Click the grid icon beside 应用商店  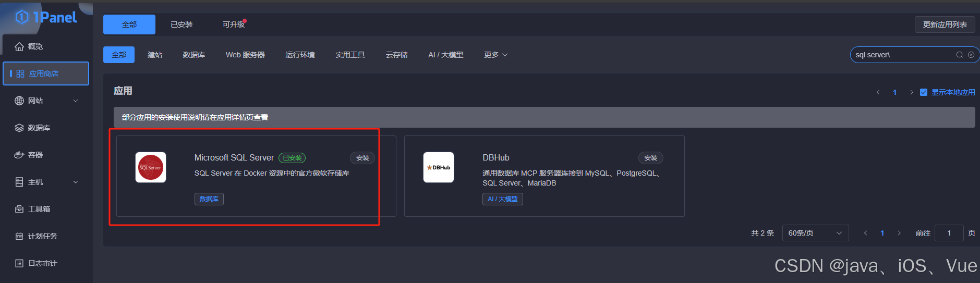tap(20, 73)
